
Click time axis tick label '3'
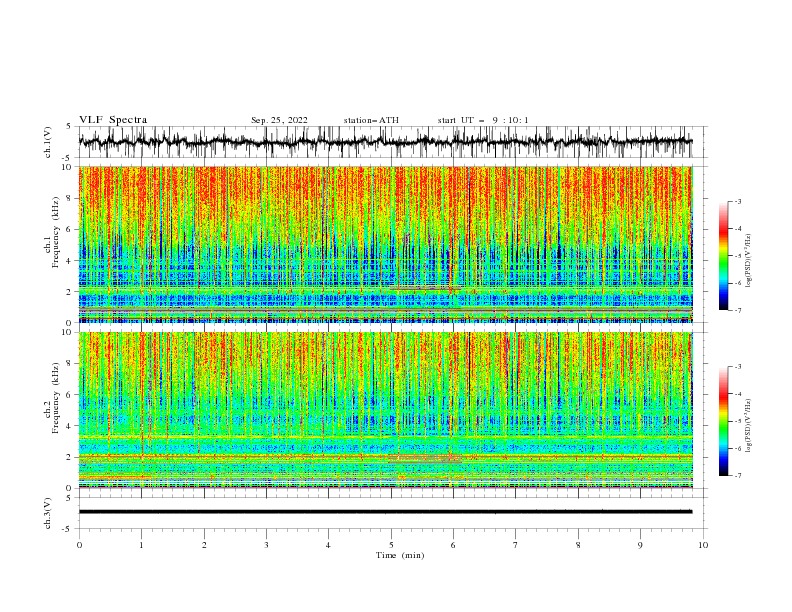(266, 545)
